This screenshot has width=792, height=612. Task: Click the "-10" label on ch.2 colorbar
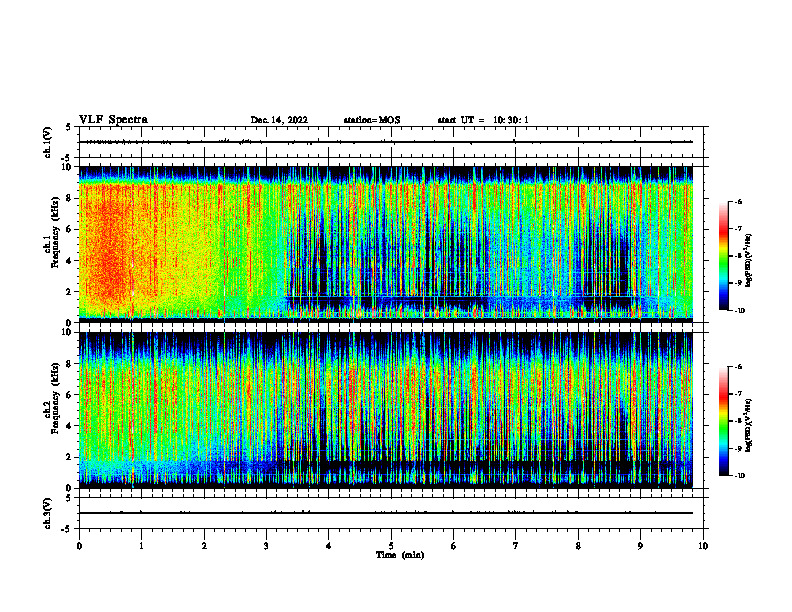(x=739, y=476)
